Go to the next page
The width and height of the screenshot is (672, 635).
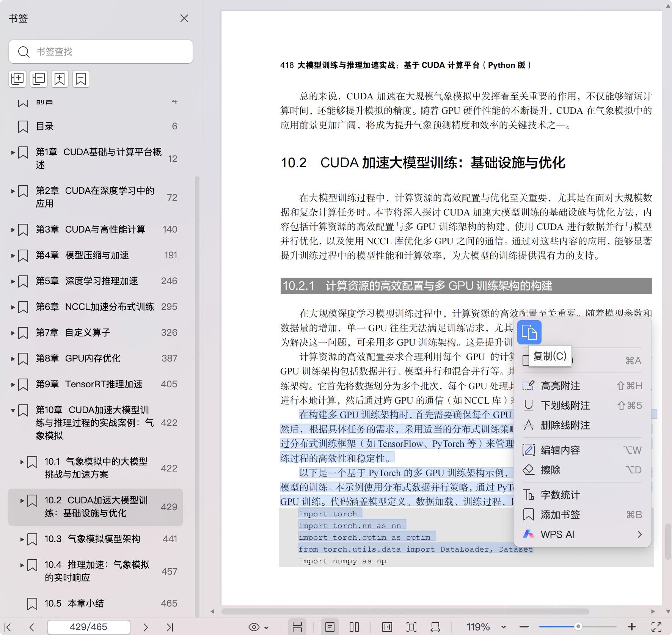pos(145,627)
